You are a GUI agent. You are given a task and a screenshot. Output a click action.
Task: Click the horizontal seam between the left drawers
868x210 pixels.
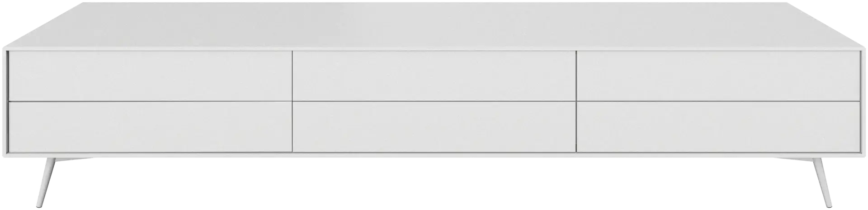point(150,101)
